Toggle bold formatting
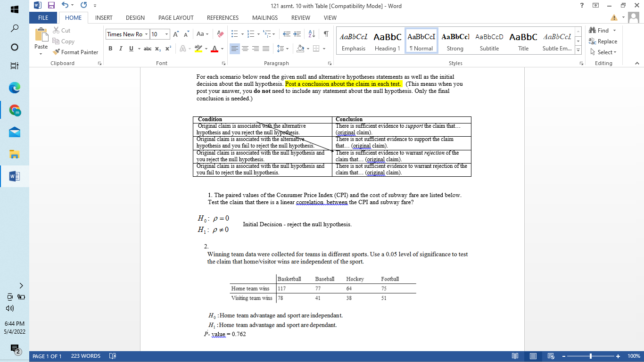Viewport: 644px width, 362px height. pyautogui.click(x=110, y=49)
